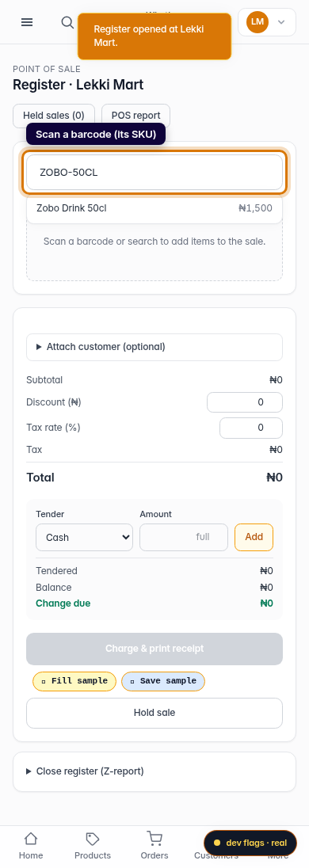Open the Tender dropdown showing Cash
Viewport: 309px width, 868px height.
point(84,538)
